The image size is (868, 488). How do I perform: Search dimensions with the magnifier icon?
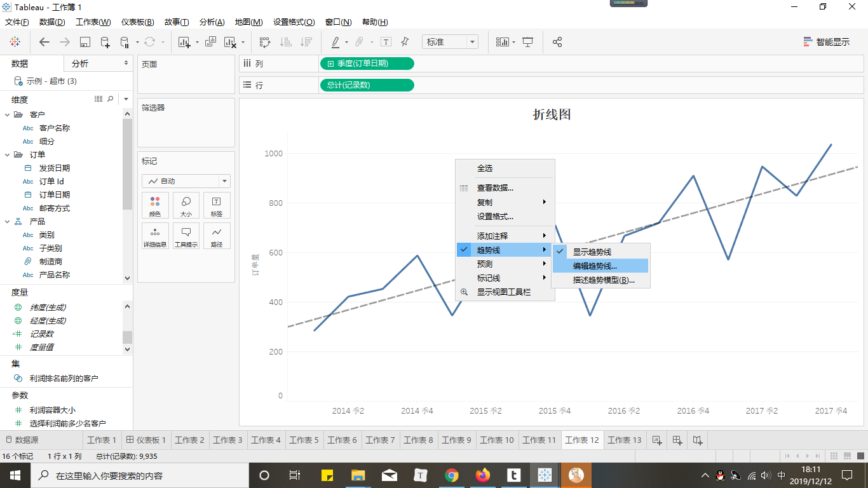[111, 99]
